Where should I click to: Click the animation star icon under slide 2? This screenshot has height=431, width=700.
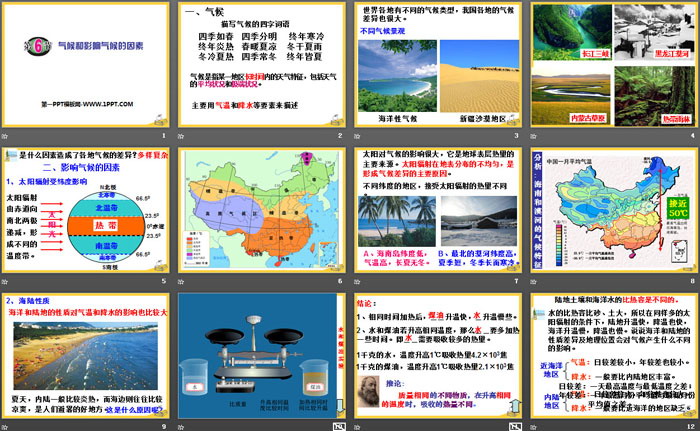(x=181, y=136)
